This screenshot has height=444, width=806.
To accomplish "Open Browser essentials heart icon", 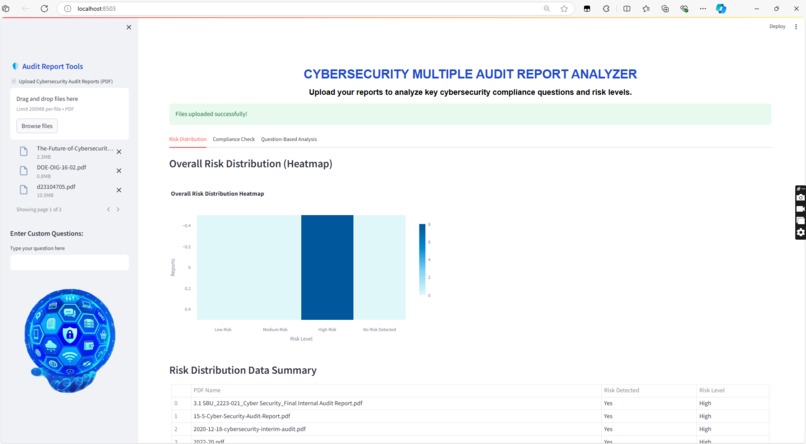I will point(684,9).
